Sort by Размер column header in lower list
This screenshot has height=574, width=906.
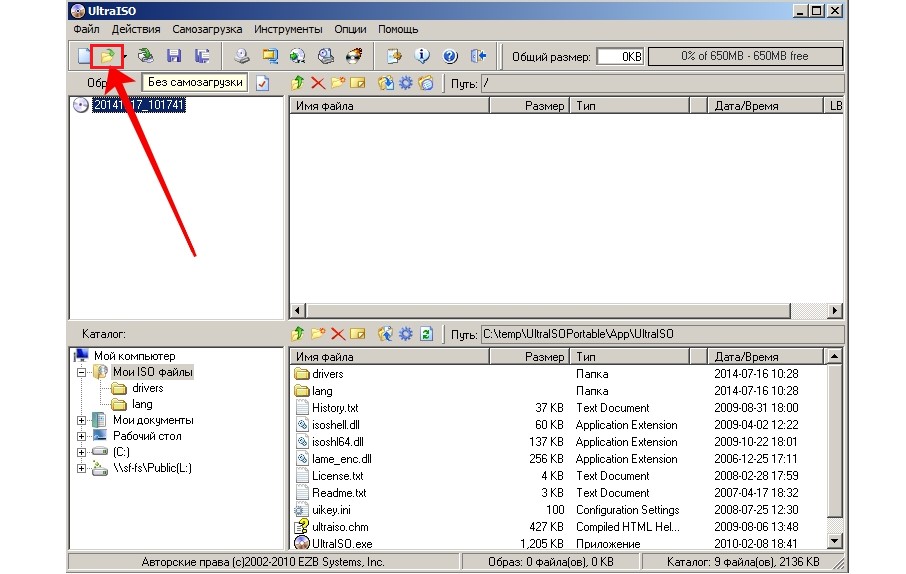pyautogui.click(x=544, y=356)
